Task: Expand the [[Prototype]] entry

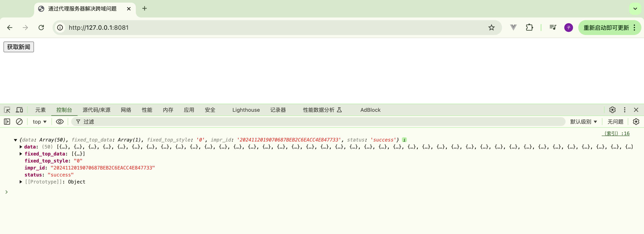Action: [x=21, y=182]
